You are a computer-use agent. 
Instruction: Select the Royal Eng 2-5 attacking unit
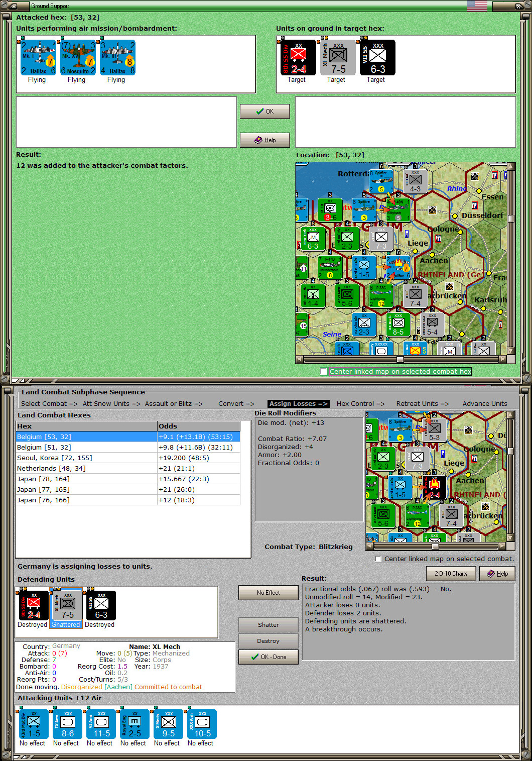click(x=135, y=724)
